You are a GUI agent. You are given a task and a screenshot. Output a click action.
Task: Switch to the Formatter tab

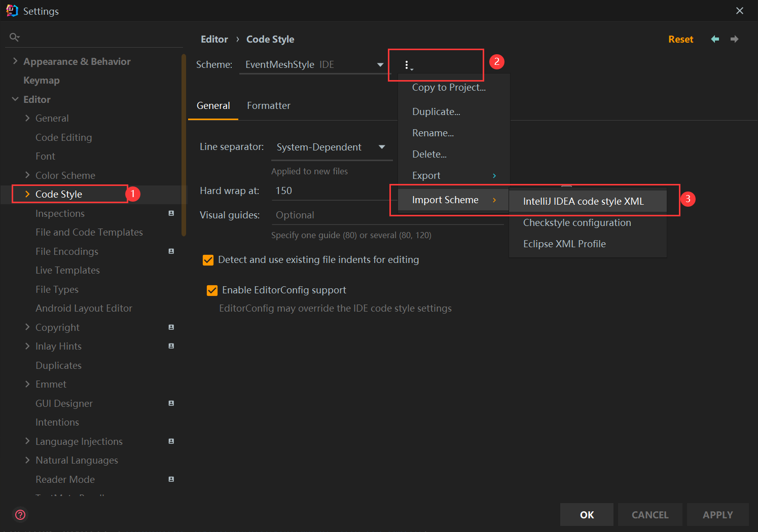[268, 105]
